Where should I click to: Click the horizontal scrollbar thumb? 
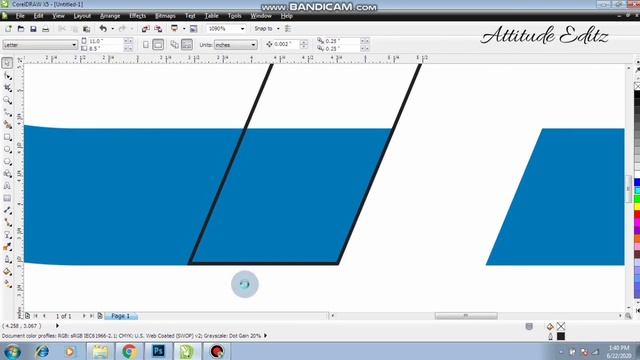click(x=466, y=316)
